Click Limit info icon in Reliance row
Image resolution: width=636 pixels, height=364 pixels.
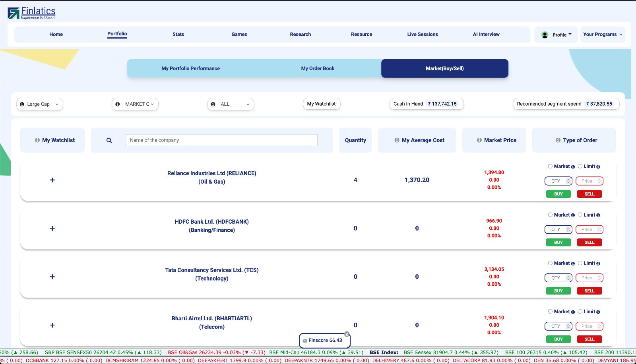(x=598, y=167)
